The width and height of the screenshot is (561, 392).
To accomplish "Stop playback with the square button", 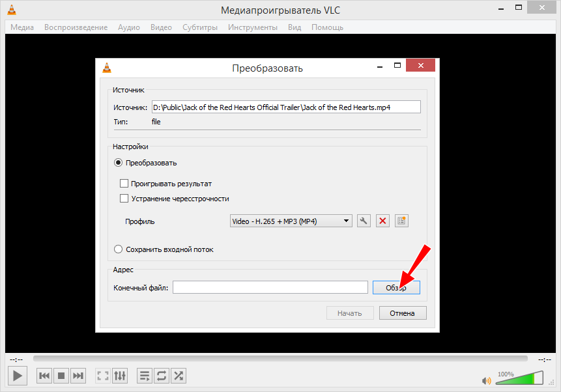I will click(61, 376).
